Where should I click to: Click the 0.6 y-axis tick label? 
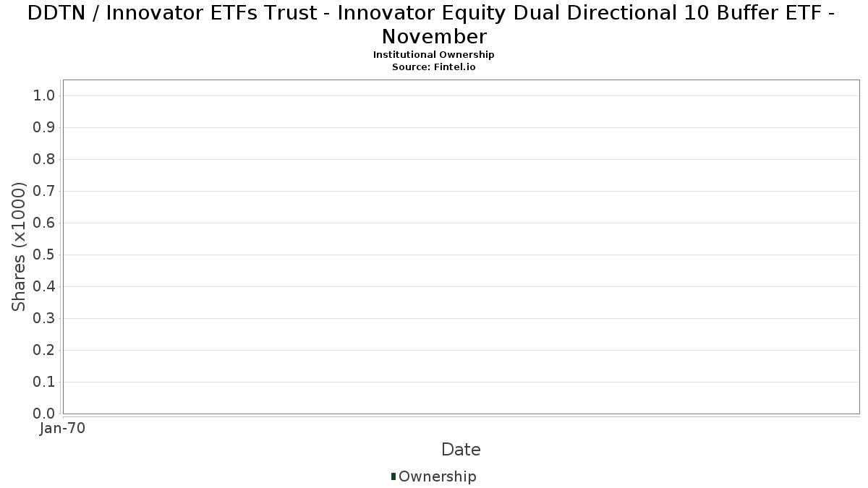point(45,223)
